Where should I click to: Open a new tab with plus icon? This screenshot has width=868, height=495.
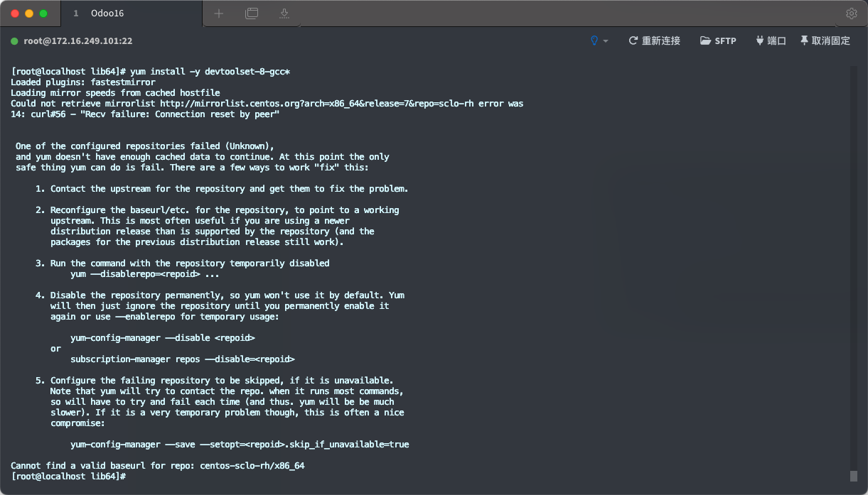(x=219, y=13)
